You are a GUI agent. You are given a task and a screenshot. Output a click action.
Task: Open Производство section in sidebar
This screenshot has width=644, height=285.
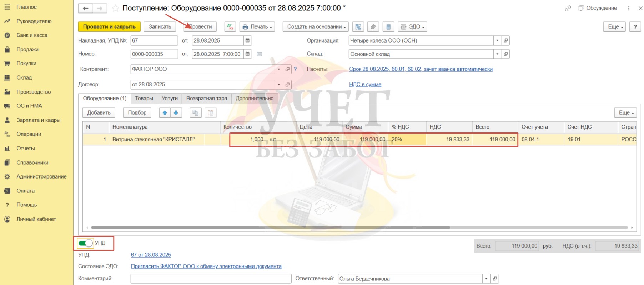pyautogui.click(x=34, y=92)
